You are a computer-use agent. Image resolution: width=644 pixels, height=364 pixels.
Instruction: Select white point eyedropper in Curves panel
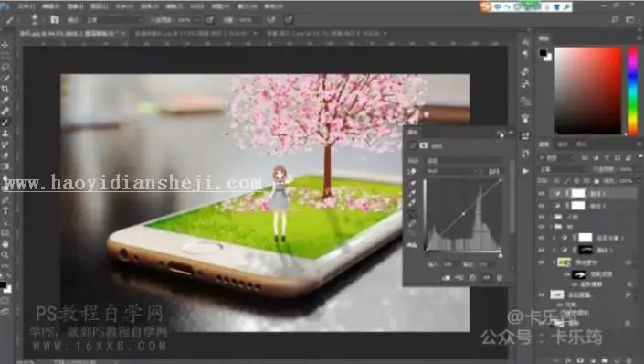(412, 203)
